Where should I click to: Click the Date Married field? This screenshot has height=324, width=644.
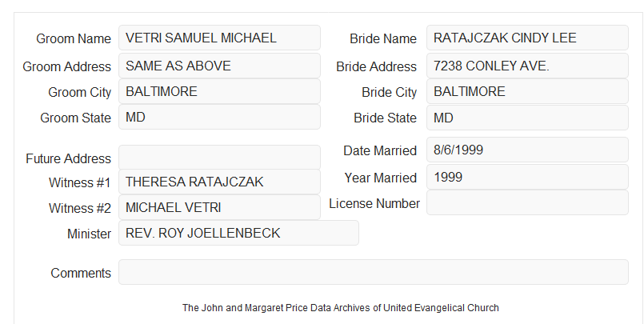(527, 150)
